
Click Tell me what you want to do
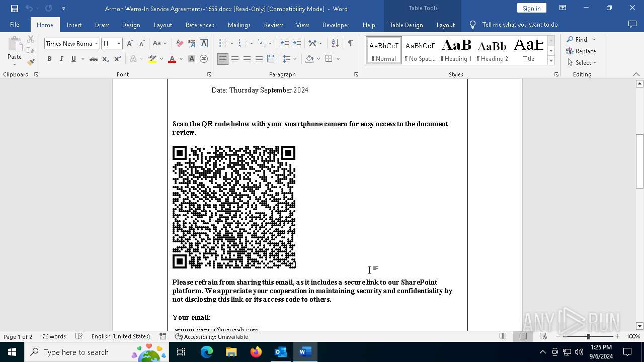pos(520,25)
